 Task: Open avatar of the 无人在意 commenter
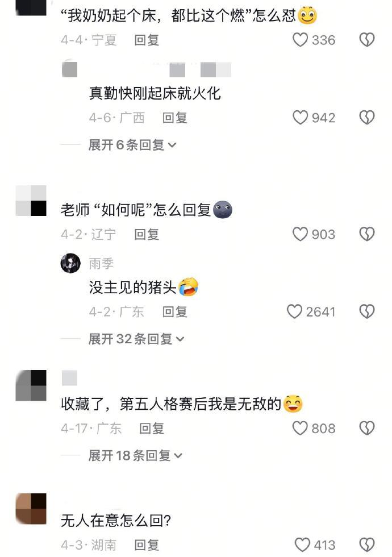(x=31, y=509)
